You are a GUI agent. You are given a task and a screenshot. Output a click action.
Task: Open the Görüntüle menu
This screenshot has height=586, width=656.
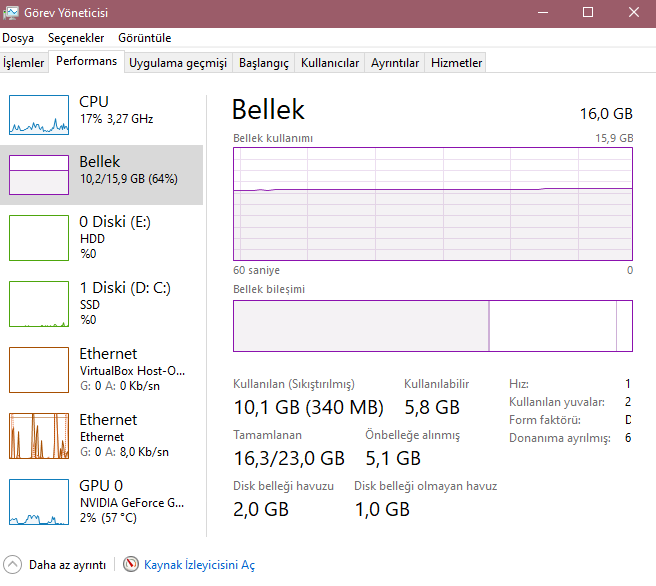[144, 38]
